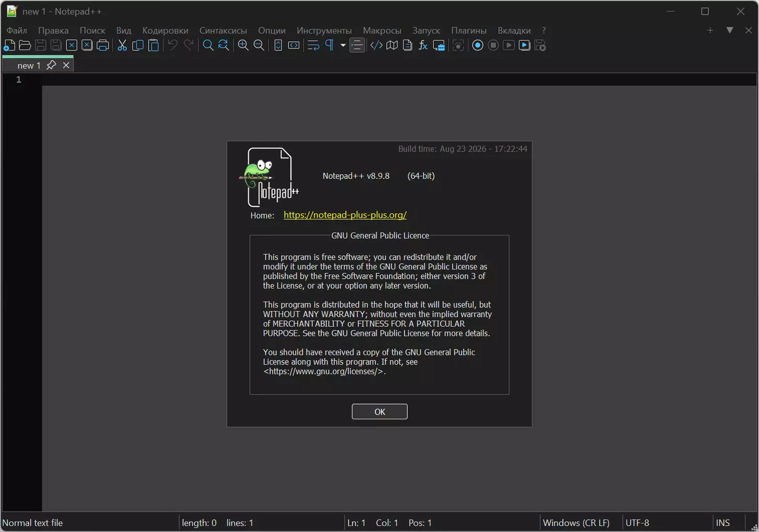Open the Инструменты menu
The image size is (759, 532).
click(324, 30)
